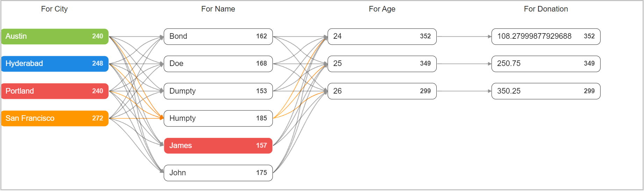The width and height of the screenshot is (644, 191).
Task: Select the 250.75 donation node
Action: [545, 64]
